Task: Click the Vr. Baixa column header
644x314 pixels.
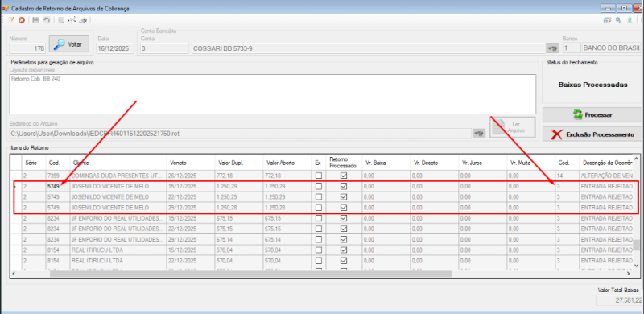Action: (x=386, y=163)
